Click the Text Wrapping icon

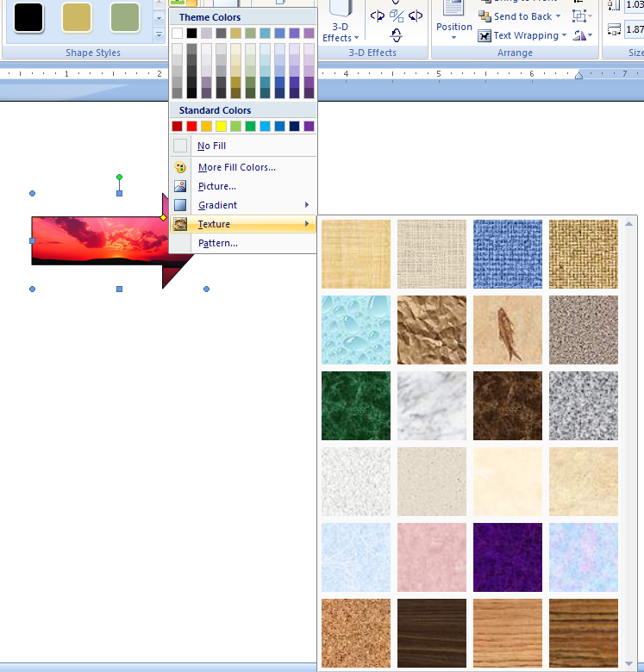pos(484,35)
